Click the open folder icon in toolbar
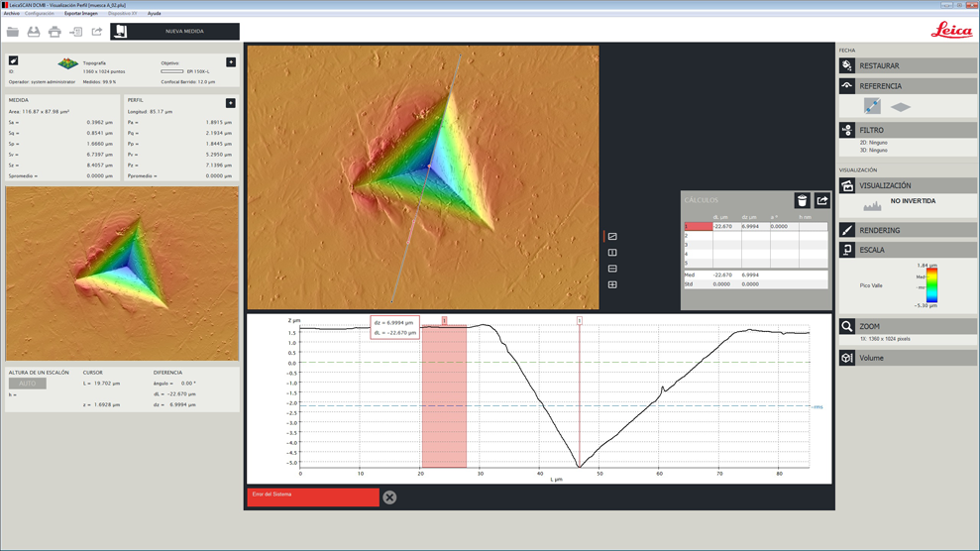This screenshot has height=551, width=980. tap(13, 32)
